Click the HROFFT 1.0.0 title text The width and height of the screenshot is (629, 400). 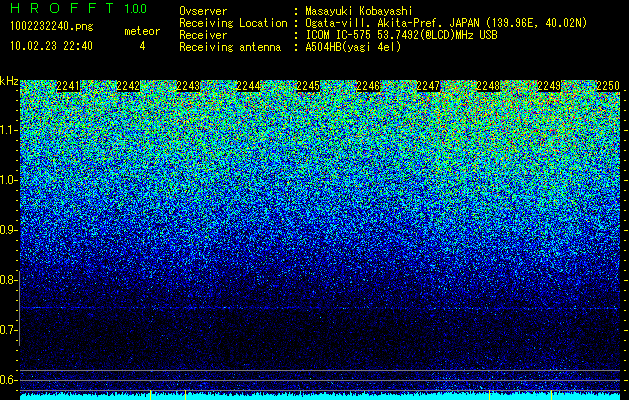pos(79,8)
